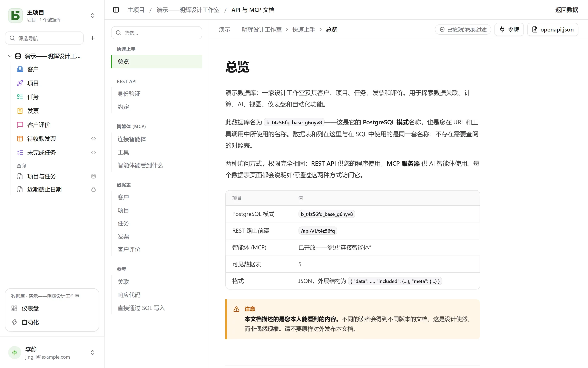
Task: Click 主项目 in the top breadcrumb
Action: tap(136, 10)
